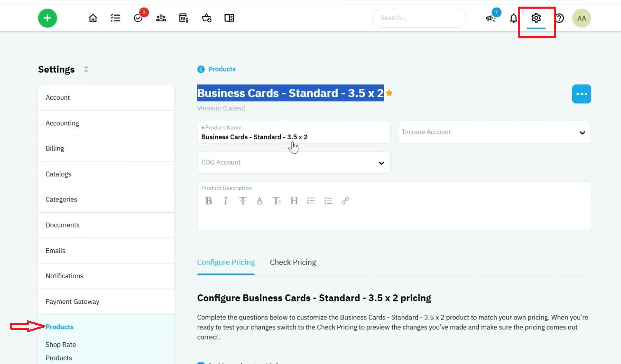621x364 pixels.
Task: Toggle italic formatting in description
Action: [226, 201]
